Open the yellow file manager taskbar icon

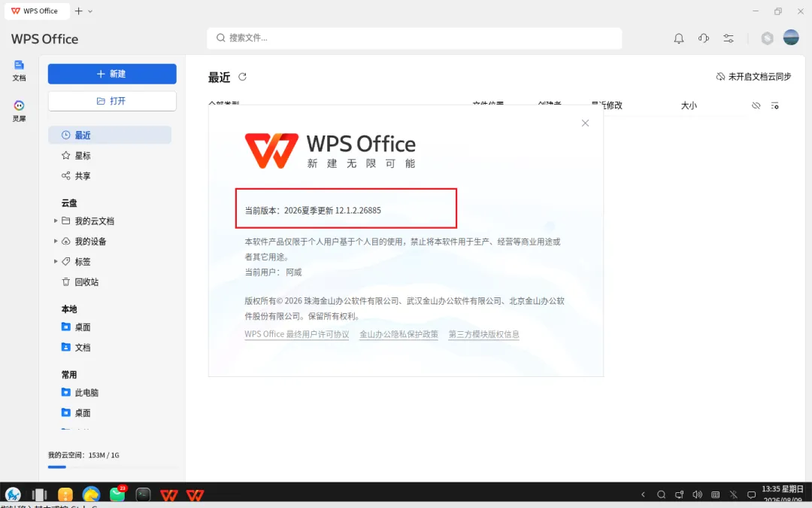65,494
